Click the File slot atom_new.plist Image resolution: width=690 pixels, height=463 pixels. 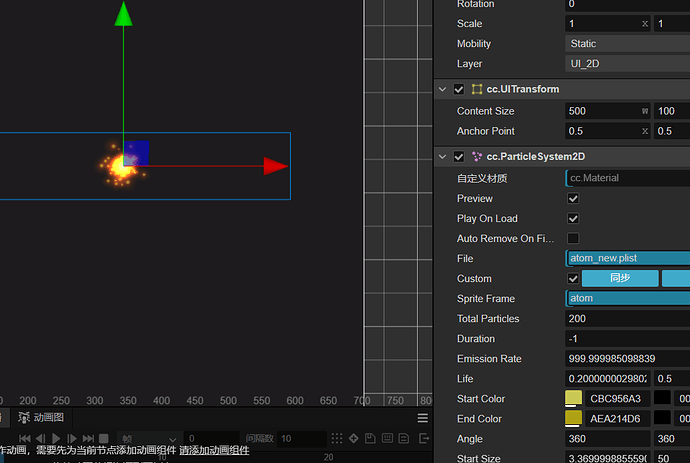coord(628,258)
